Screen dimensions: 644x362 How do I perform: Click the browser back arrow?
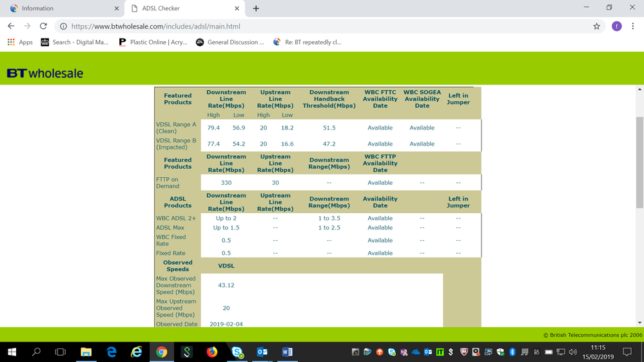[11, 26]
